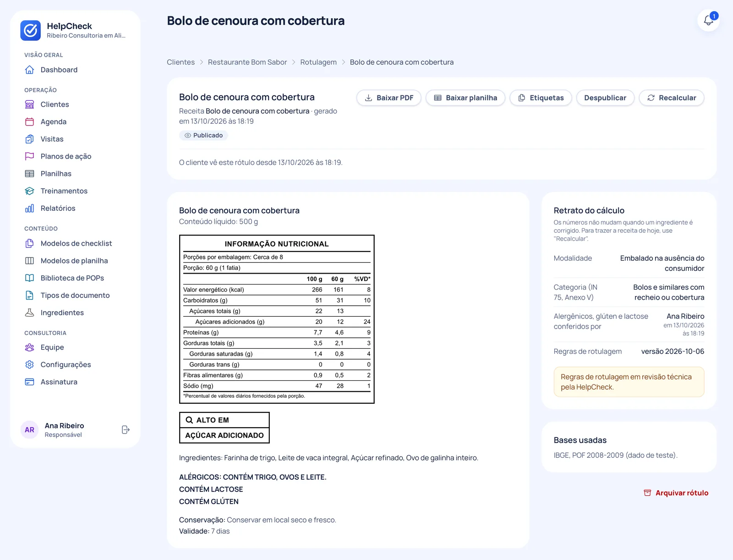Click the Clientes storefront icon
Image resolution: width=733 pixels, height=560 pixels.
click(x=29, y=104)
